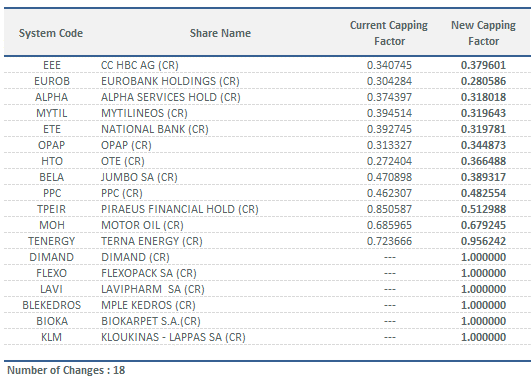Screen dimensions: 531x378
Task: Click KLOUKINAS - LAPPAS SA (CR) name
Action: 173,337
